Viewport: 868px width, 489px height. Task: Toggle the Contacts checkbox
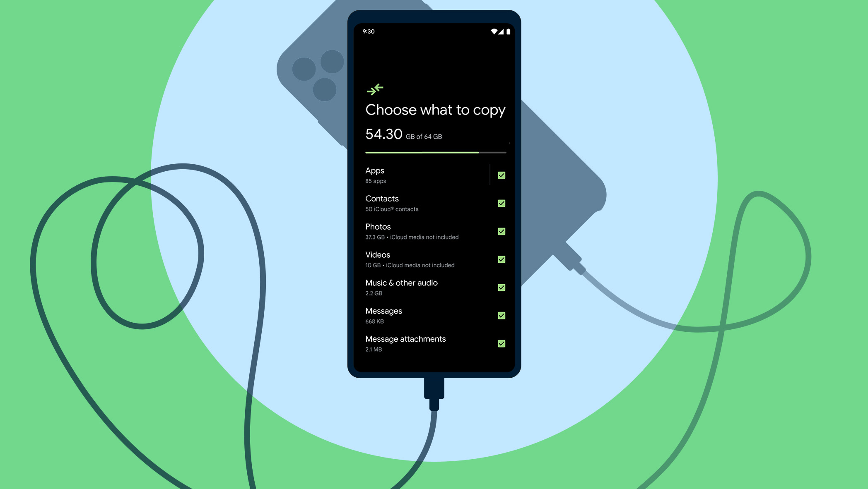coord(502,203)
